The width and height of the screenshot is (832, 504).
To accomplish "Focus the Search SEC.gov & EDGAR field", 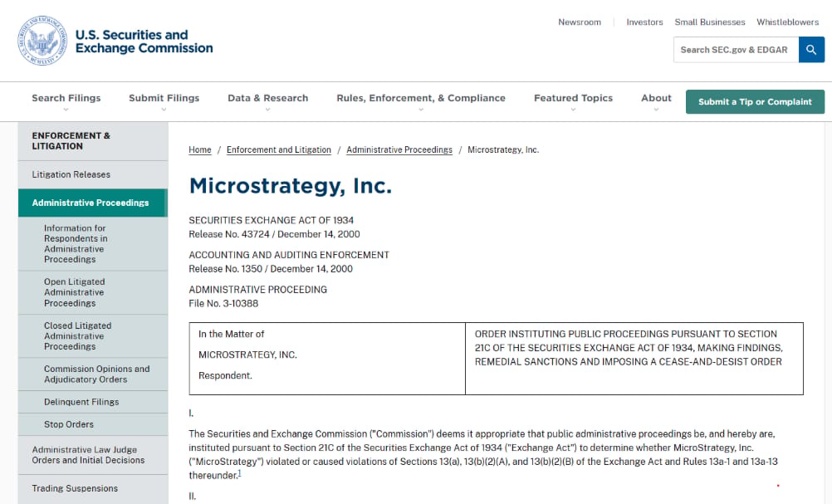I will [x=736, y=50].
